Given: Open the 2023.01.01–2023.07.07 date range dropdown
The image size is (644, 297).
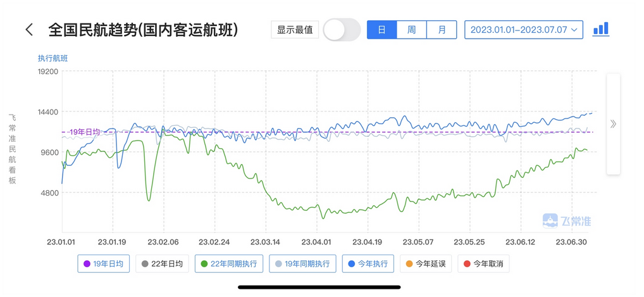Looking at the screenshot, I should [524, 30].
